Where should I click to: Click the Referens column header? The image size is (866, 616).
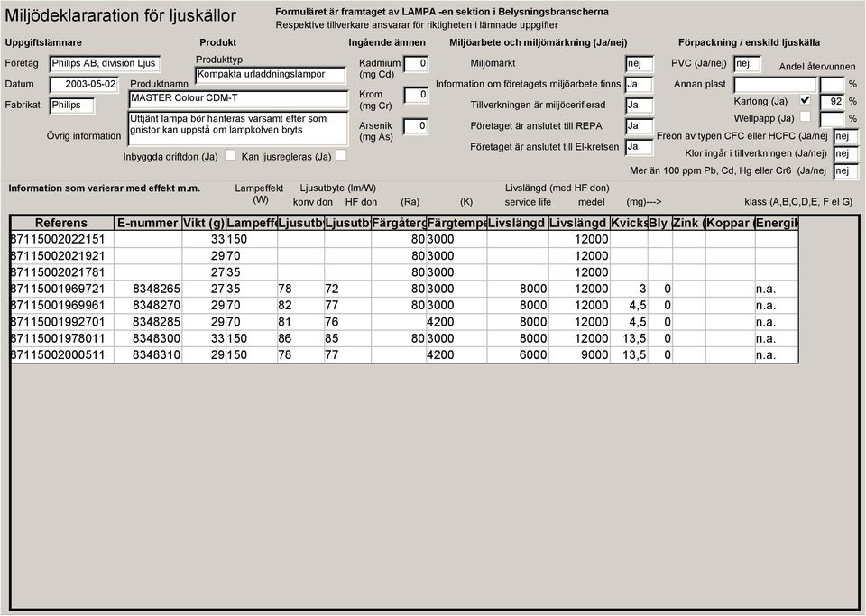click(62, 223)
